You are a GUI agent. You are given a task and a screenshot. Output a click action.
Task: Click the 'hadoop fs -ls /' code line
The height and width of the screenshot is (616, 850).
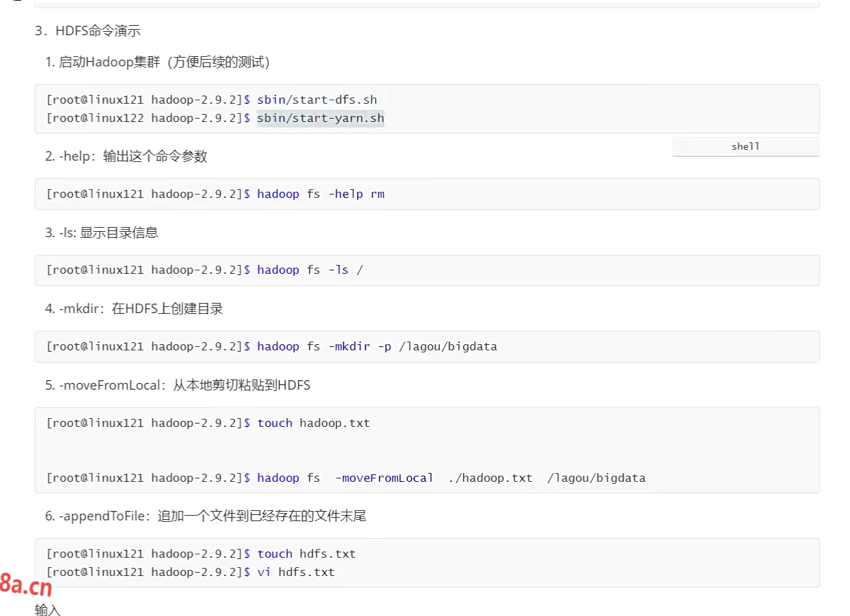click(310, 270)
